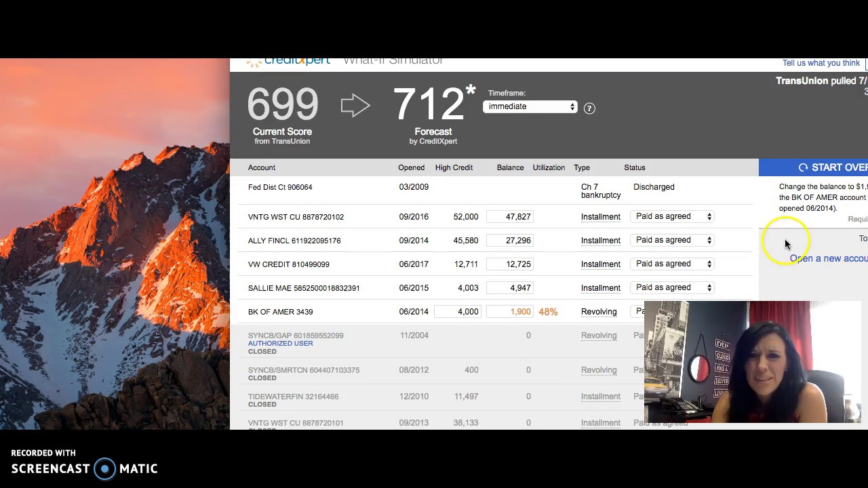Select the VNTG WST CU 8878720102 account name
This screenshot has height=488, width=868.
pyautogui.click(x=296, y=217)
